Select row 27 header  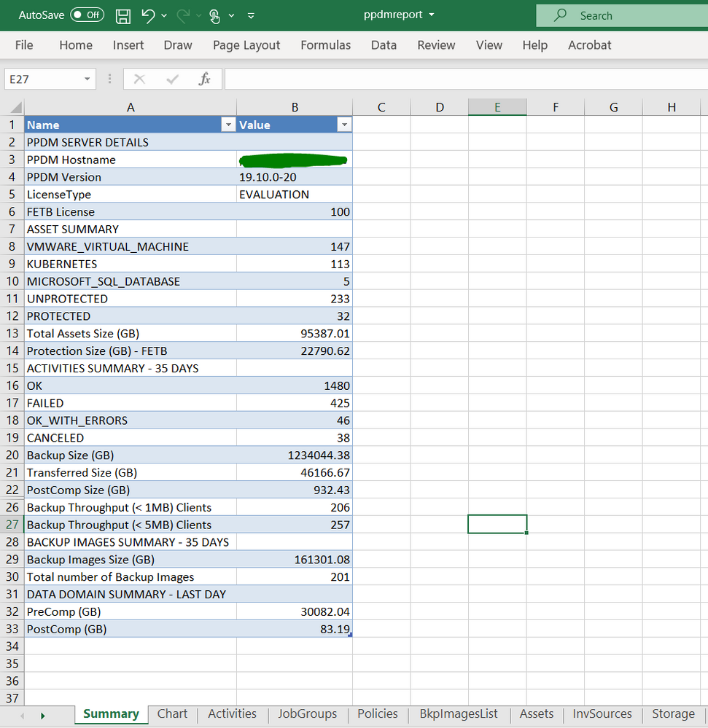click(x=12, y=525)
